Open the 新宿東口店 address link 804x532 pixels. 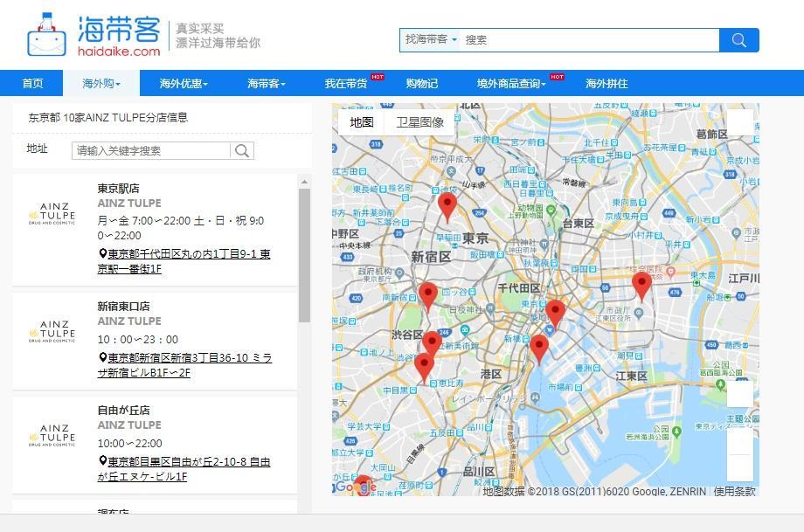184,365
